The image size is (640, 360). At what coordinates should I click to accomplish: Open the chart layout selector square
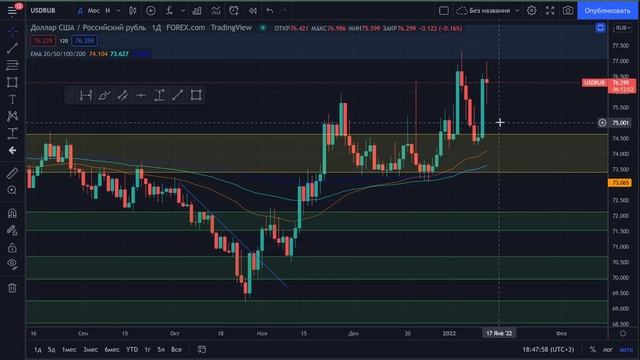click(x=444, y=11)
